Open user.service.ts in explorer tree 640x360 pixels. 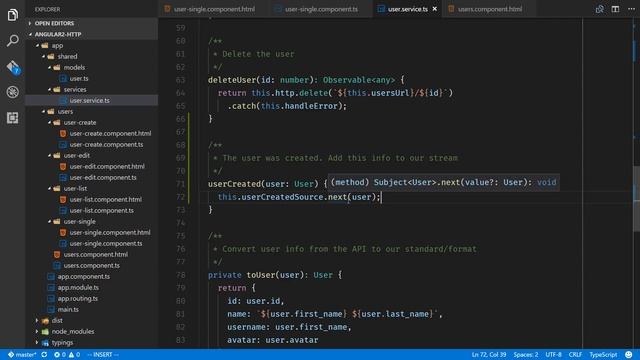pyautogui.click(x=89, y=100)
